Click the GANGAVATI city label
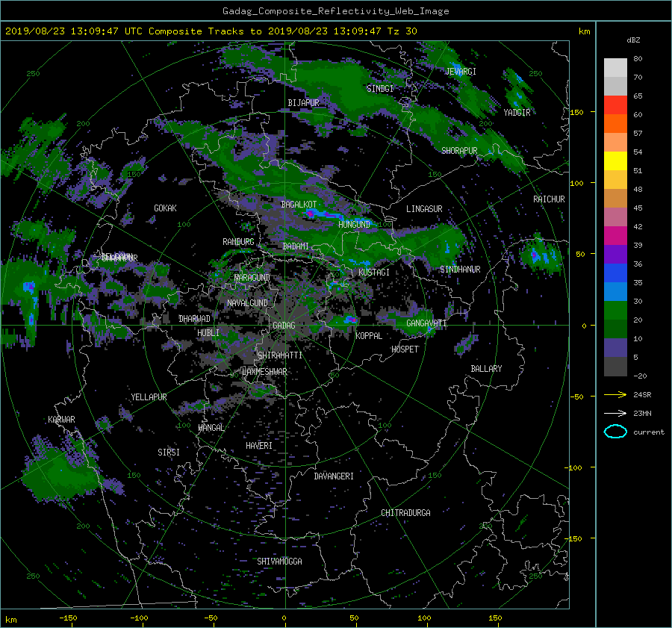Viewport: 672px width, 628px height. [x=426, y=323]
